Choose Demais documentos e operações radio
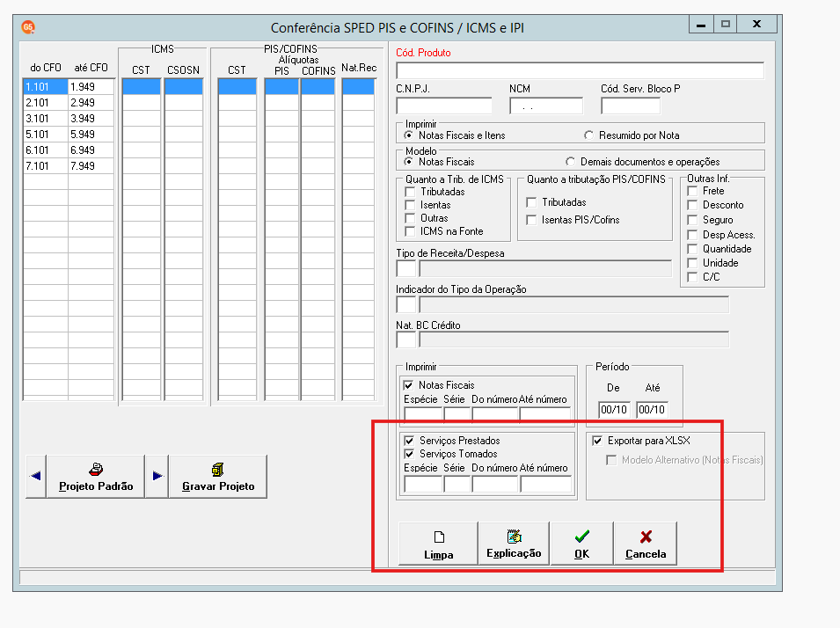Image resolution: width=840 pixels, height=628 pixels. tap(571, 161)
